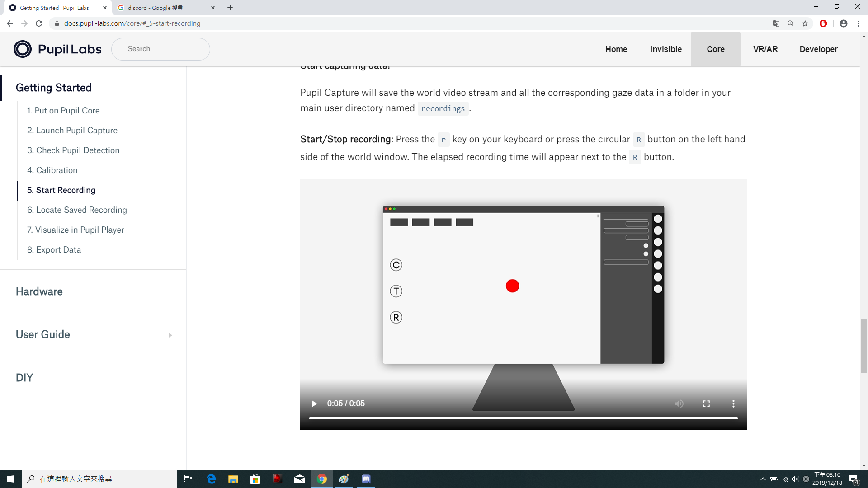The width and height of the screenshot is (868, 488).
Task: Expand the User Guide arrow
Action: pyautogui.click(x=170, y=335)
